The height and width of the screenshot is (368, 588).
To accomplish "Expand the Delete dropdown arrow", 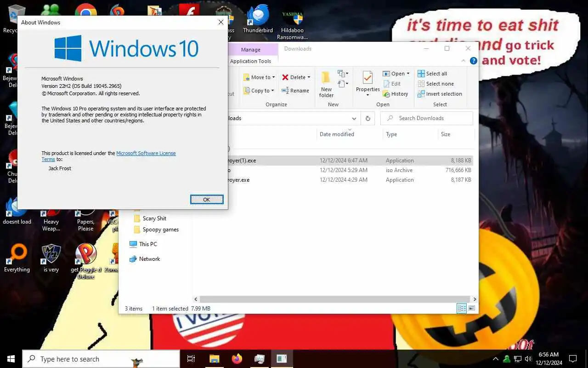I will pyautogui.click(x=309, y=77).
